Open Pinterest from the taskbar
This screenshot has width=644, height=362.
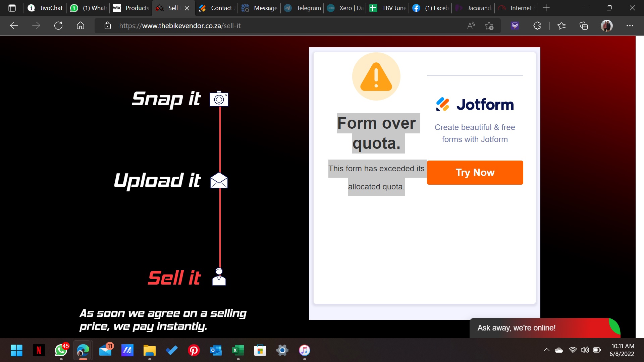194,350
